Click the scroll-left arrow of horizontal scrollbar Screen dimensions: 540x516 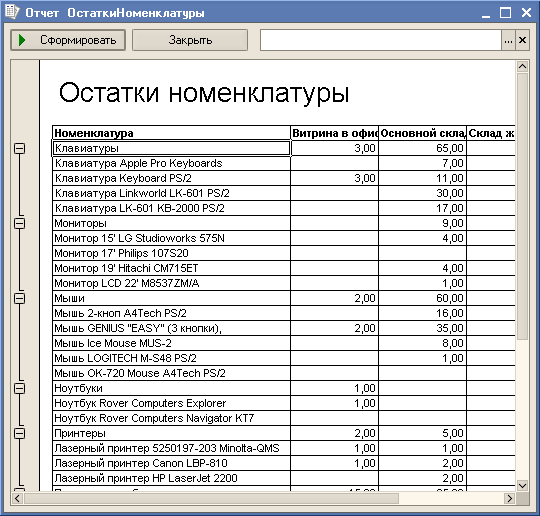click(x=18, y=498)
